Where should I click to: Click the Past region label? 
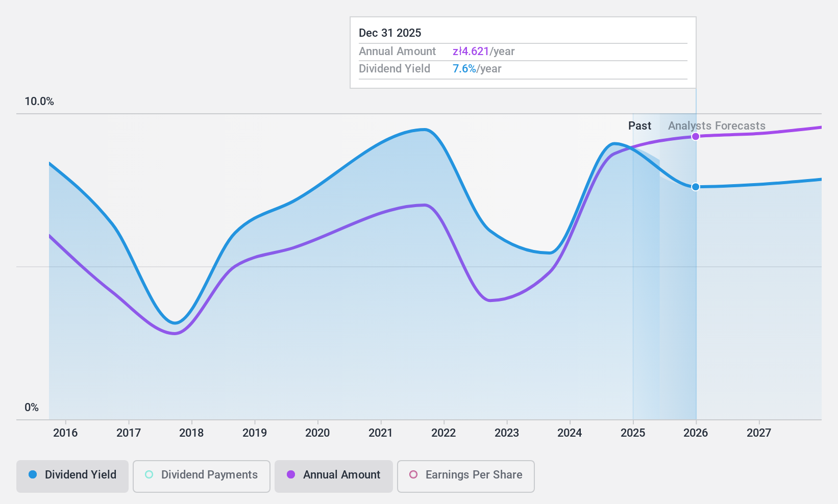click(x=639, y=126)
